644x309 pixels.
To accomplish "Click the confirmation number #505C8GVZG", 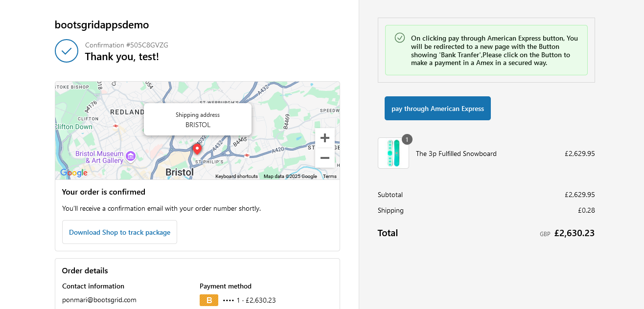I will [x=127, y=45].
